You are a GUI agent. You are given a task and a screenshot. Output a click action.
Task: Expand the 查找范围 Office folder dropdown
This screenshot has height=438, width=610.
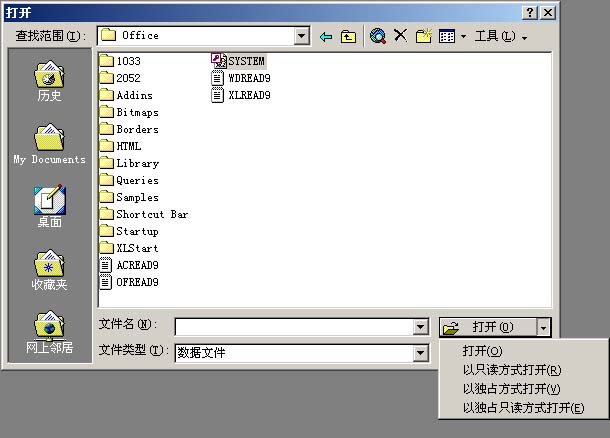click(301, 36)
